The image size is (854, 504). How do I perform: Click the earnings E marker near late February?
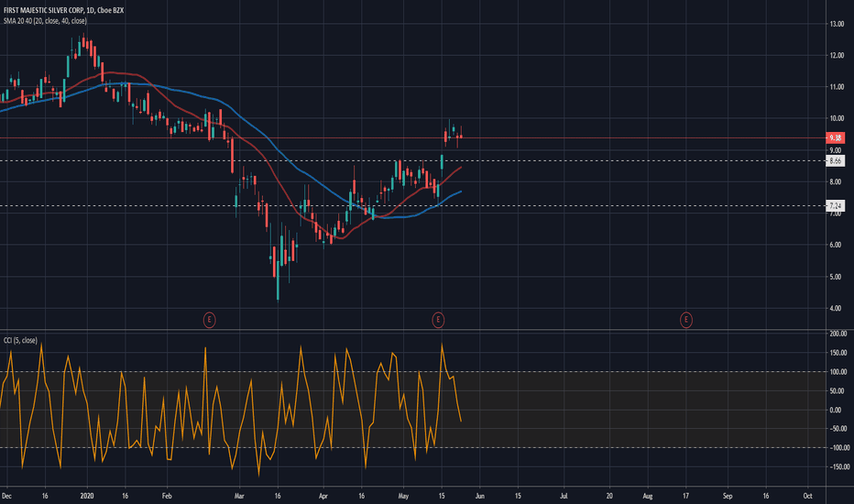click(209, 320)
